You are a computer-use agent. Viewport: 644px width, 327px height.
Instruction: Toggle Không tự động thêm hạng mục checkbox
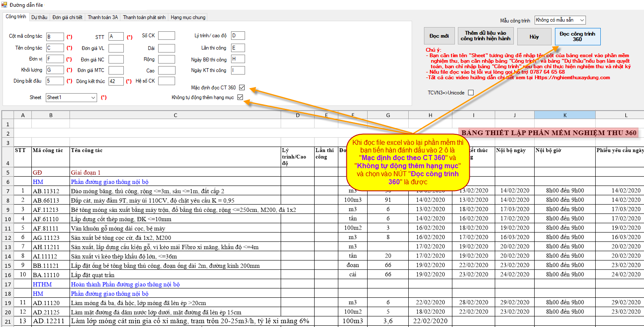coord(240,97)
